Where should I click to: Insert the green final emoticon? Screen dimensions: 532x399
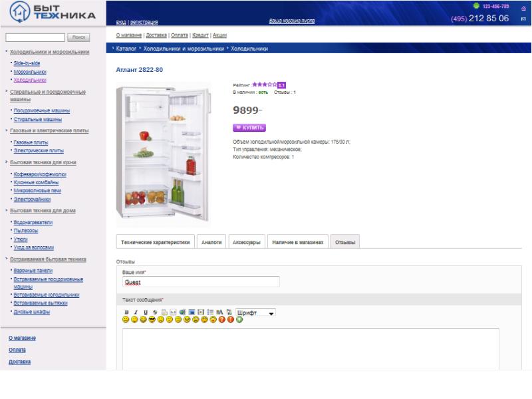tap(239, 320)
